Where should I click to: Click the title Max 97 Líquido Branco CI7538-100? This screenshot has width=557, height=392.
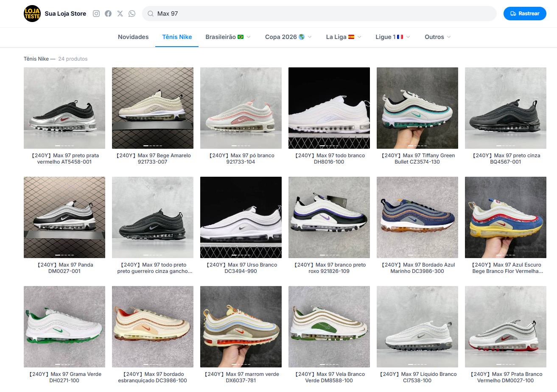[x=417, y=377]
